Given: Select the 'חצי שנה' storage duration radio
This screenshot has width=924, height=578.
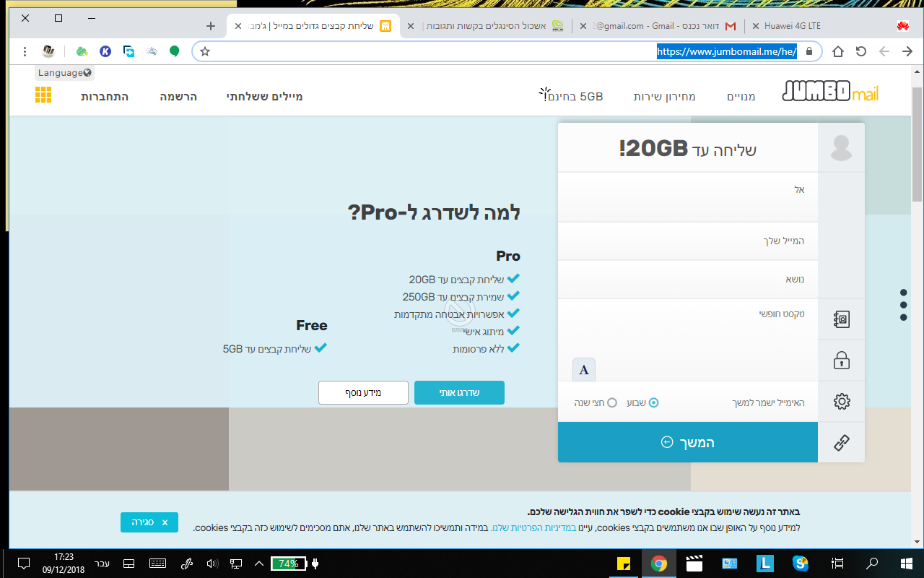Looking at the screenshot, I should (x=612, y=402).
